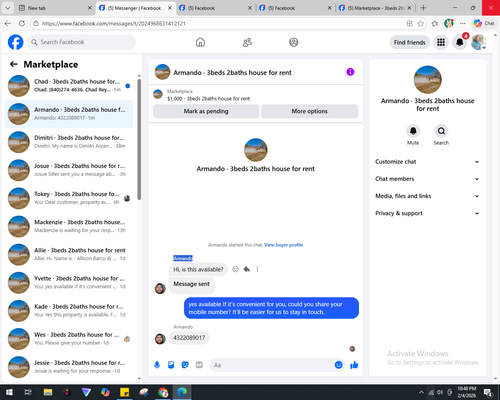Click the conversation list scrollbar
Screen dimensions: 500x400
139,139
